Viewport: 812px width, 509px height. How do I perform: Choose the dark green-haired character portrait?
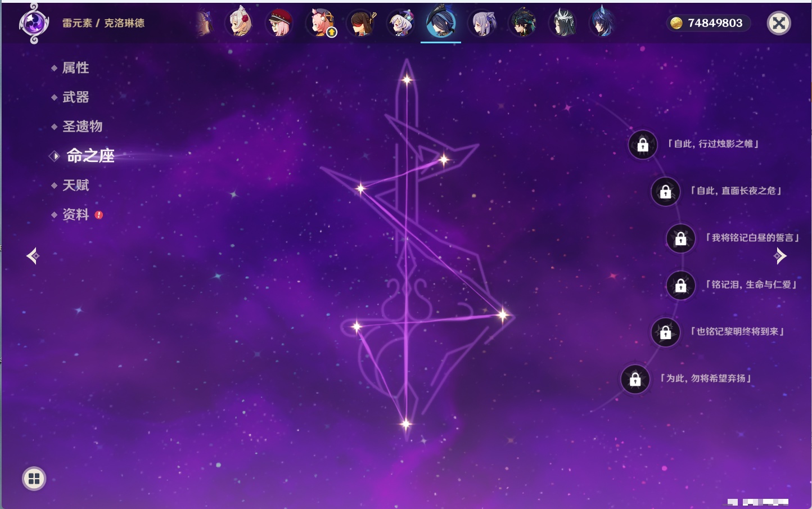pyautogui.click(x=523, y=22)
